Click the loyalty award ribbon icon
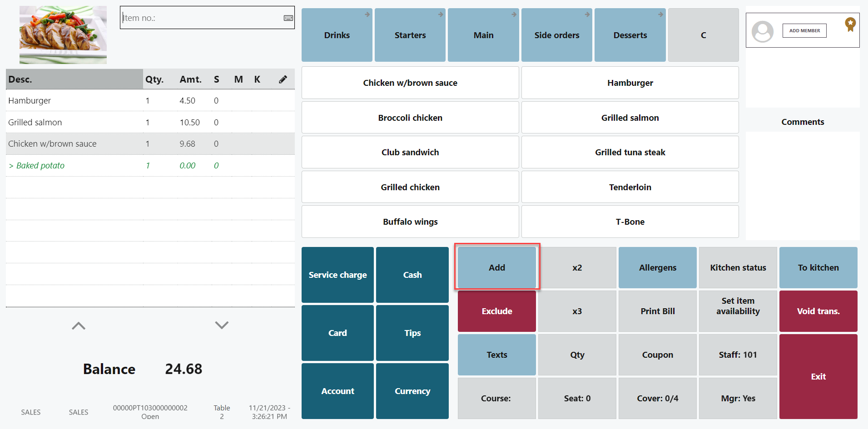868x429 pixels. 850,24
